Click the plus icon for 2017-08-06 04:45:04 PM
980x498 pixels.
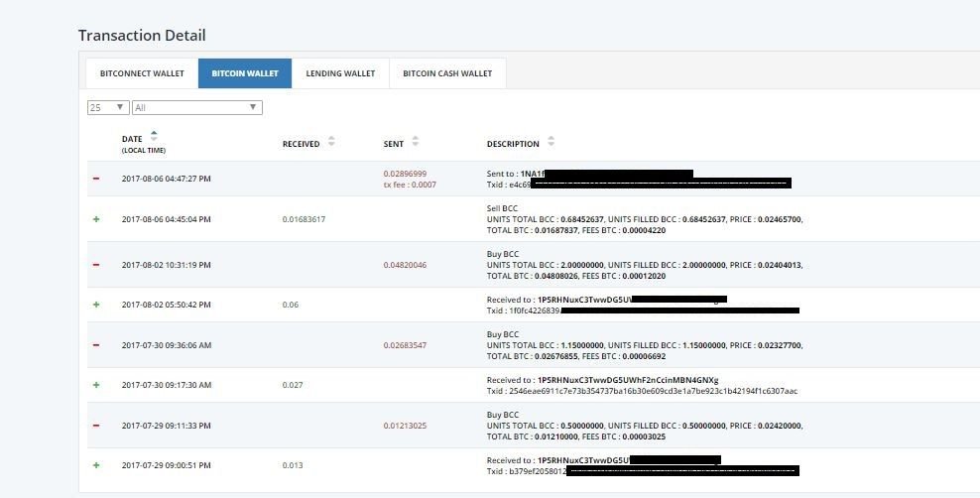pos(96,219)
